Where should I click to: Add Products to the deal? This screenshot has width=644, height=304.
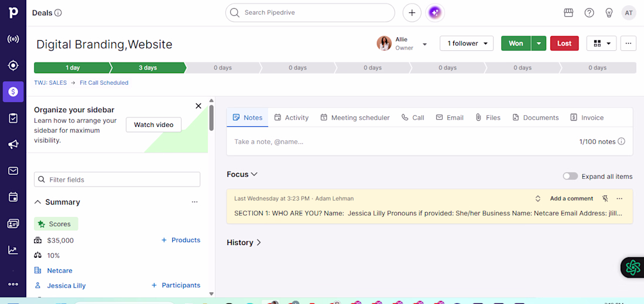click(x=181, y=240)
